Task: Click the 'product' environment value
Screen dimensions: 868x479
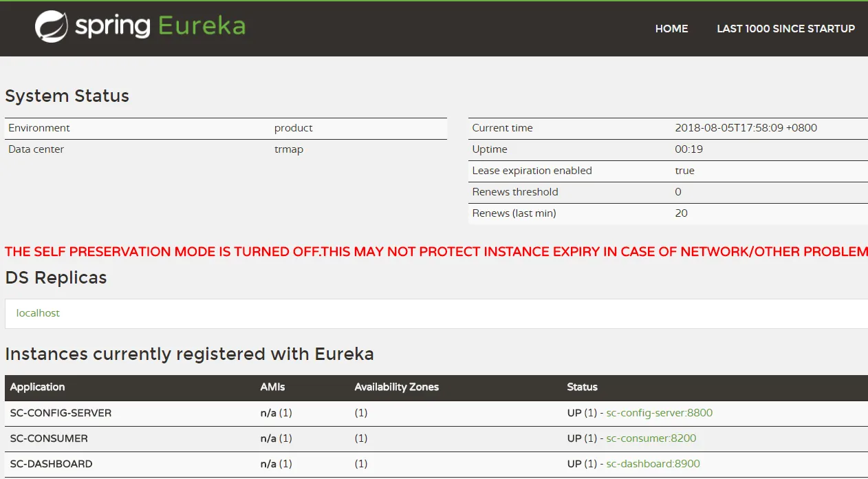Action: pos(293,129)
